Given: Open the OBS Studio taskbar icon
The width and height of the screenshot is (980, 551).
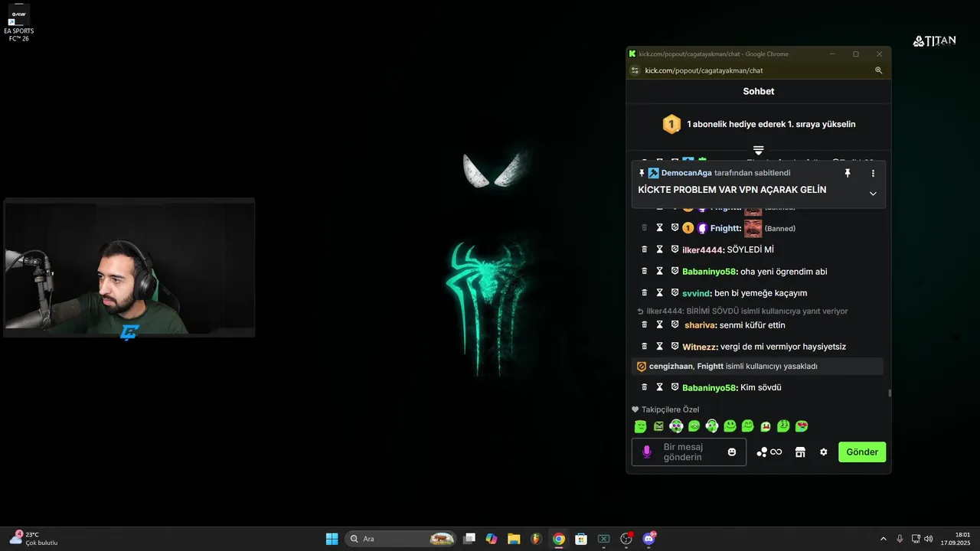Looking at the screenshot, I should [626, 539].
